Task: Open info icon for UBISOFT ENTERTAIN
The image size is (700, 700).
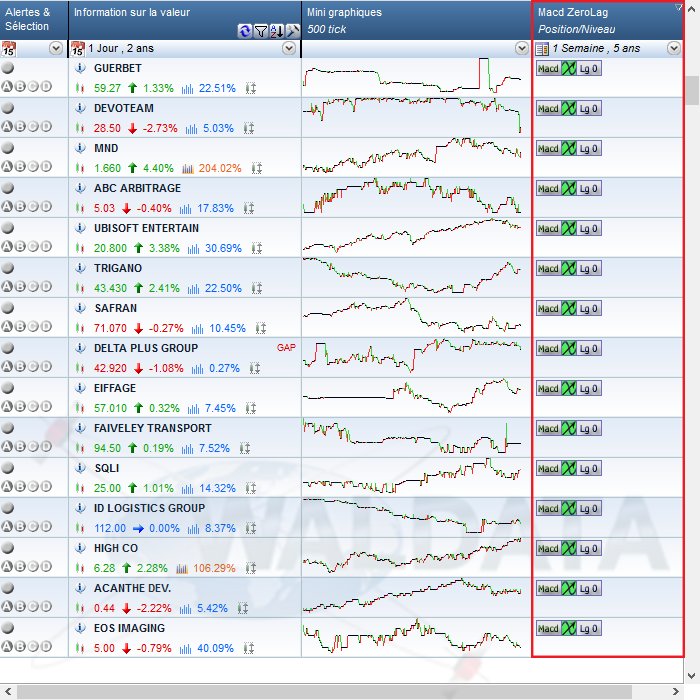Action: coord(80,228)
